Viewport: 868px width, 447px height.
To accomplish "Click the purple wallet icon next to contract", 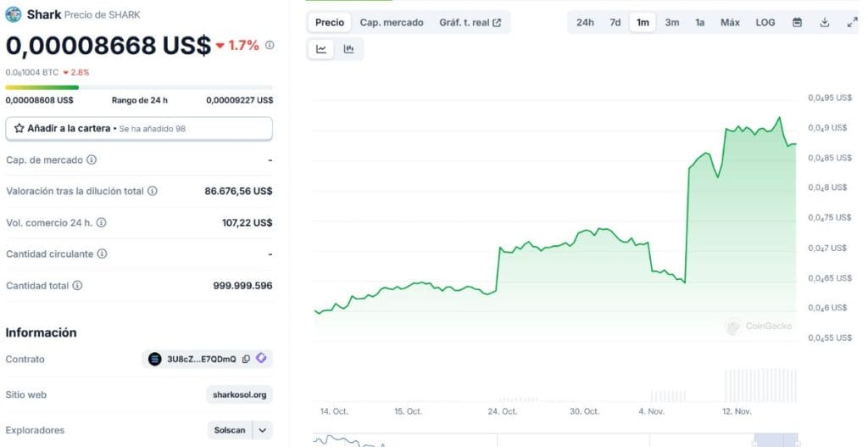I will (x=261, y=359).
